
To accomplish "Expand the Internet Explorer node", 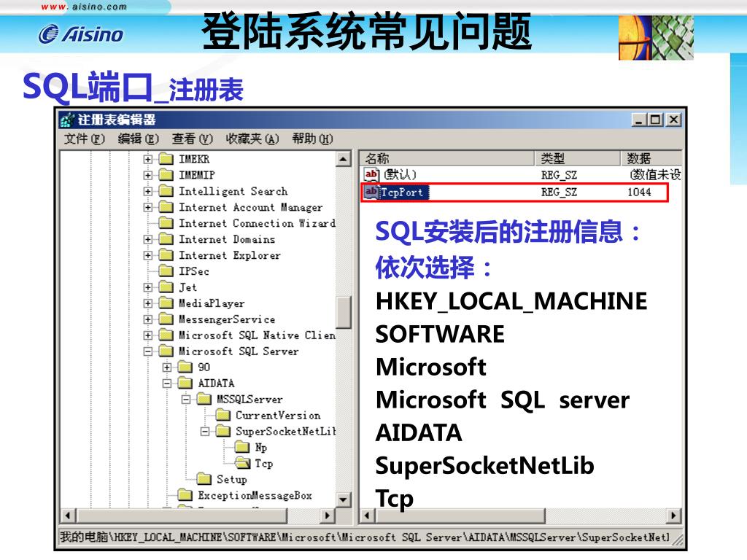I will (147, 256).
